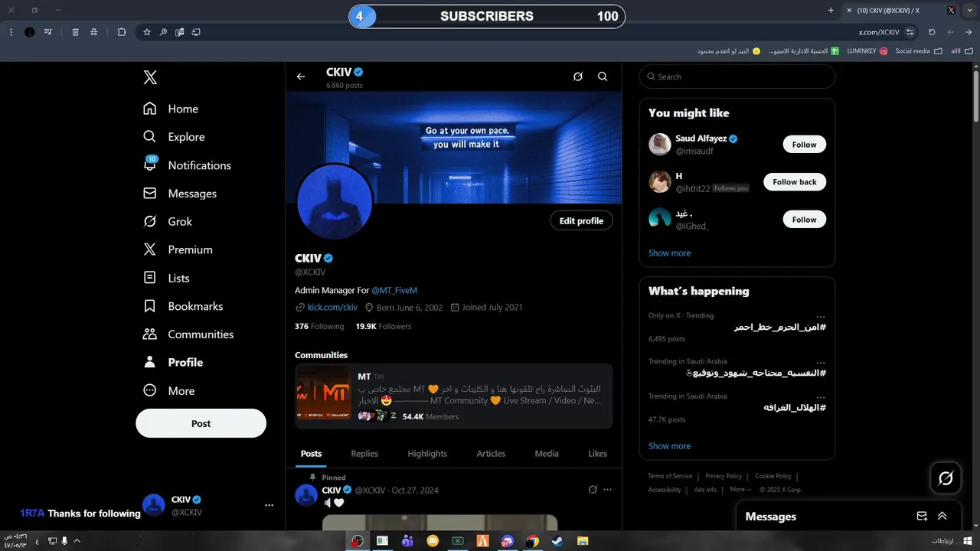Viewport: 980px width, 551px height.
Task: Open account switcher dots beside @XCKIV
Action: pos(269,505)
